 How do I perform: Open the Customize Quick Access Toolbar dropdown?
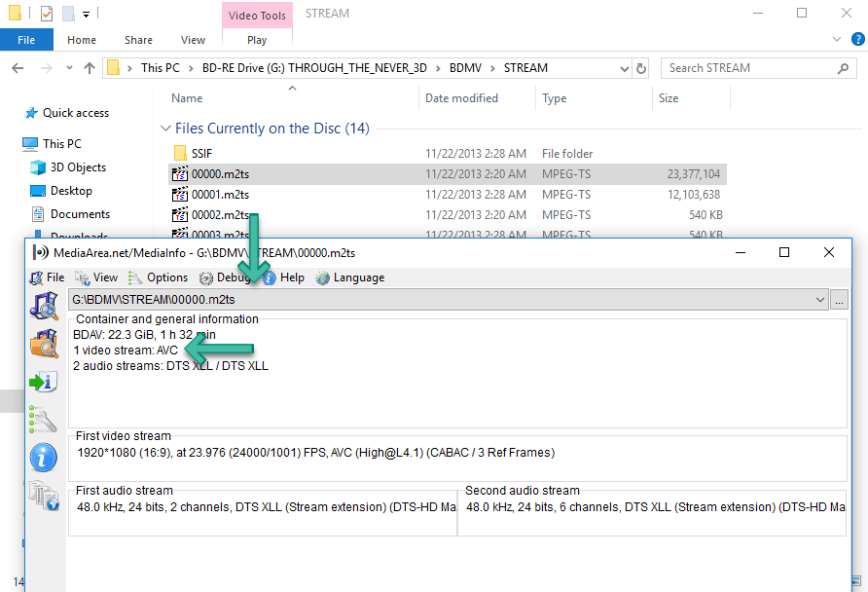(x=87, y=14)
